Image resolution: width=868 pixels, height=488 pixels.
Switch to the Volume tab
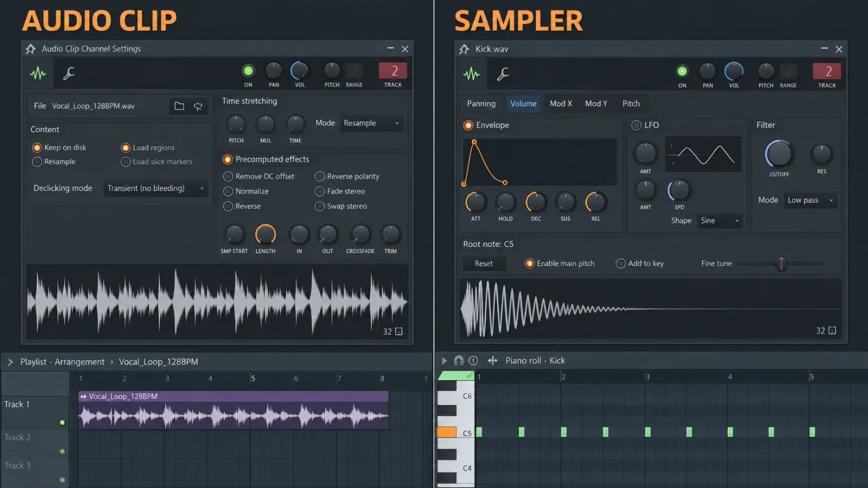(x=523, y=103)
